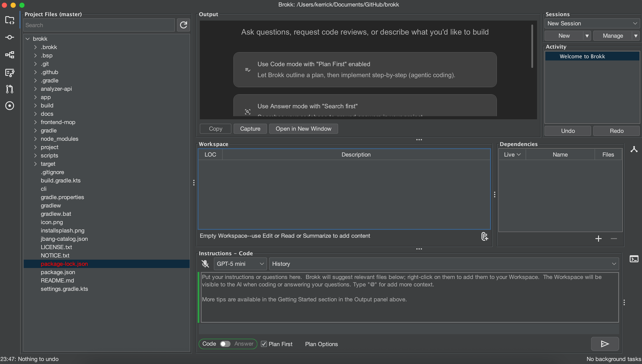Toggle the Code/Answer mode switch
Viewport: 642px width, 364px height.
point(225,344)
